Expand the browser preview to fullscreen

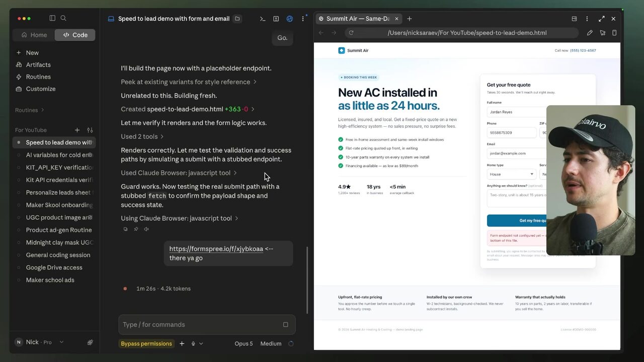coord(601,19)
